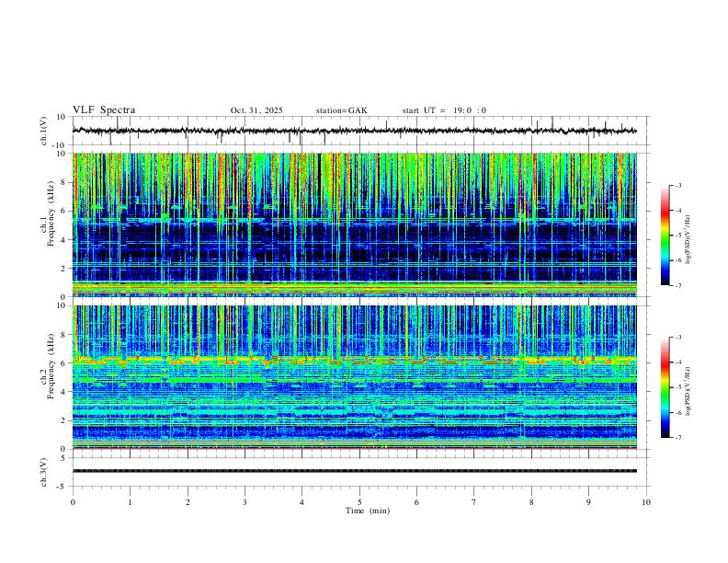Click the ch.3 flat voltage trace

point(354,471)
